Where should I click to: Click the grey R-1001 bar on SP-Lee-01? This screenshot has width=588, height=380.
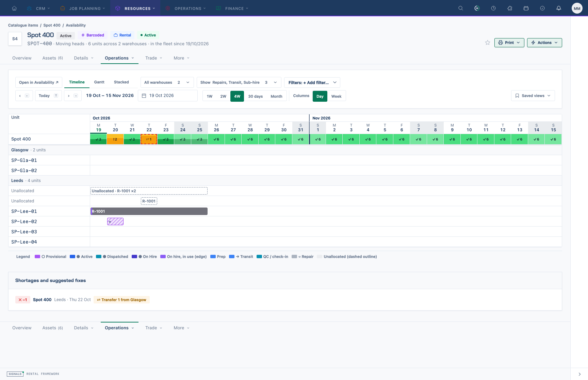[x=149, y=211]
